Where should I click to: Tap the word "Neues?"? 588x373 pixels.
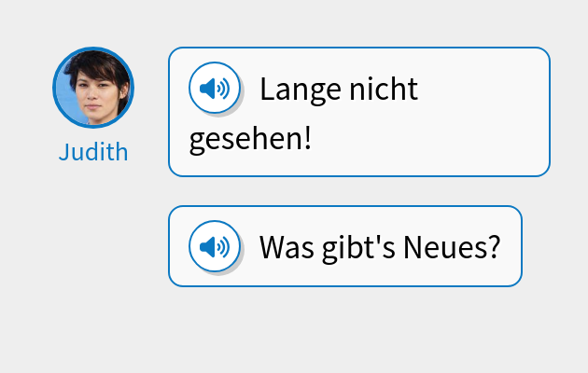coord(458,247)
